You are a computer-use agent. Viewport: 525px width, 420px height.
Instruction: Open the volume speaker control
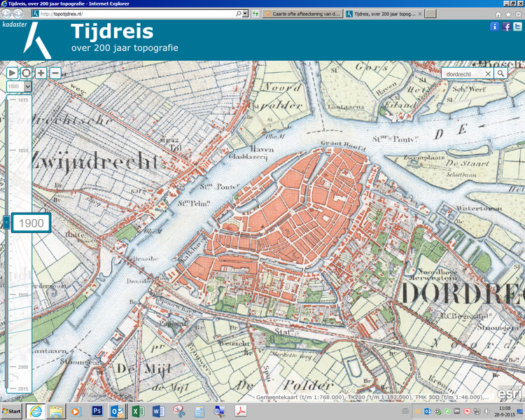[487, 411]
